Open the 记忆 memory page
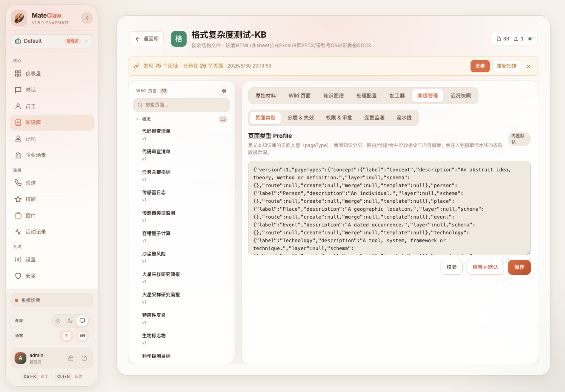Image resolution: width=565 pixels, height=392 pixels. 52,139
